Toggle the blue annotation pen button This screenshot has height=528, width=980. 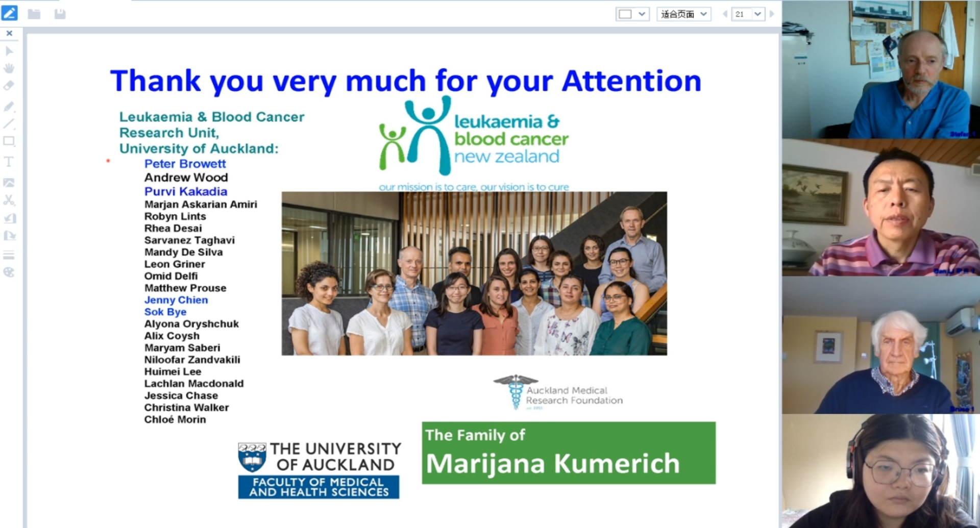(9, 13)
